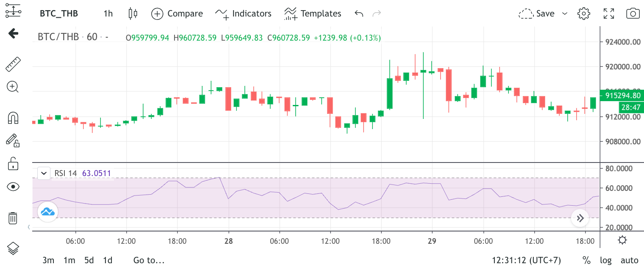The width and height of the screenshot is (644, 270).
Task: Click the 80.0000 RSI axis label
Action: pos(618,168)
